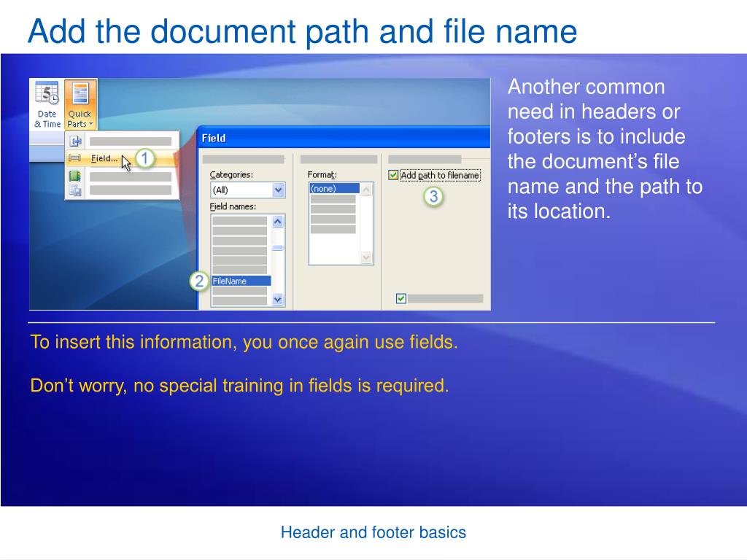
Task: Select the Field... menu entry
Action: [104, 158]
